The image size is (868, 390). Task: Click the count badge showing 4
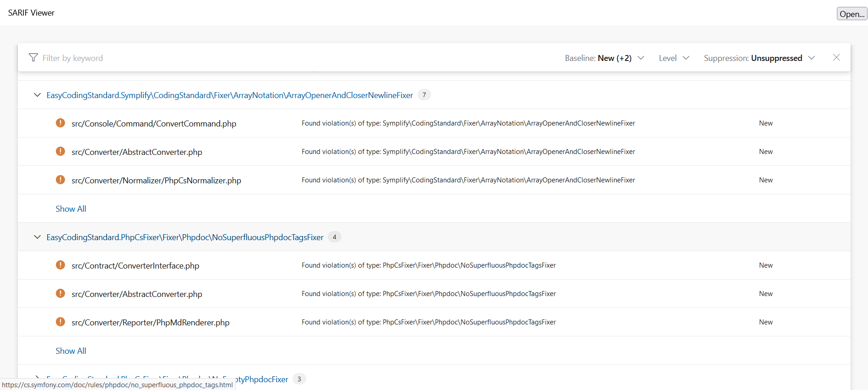pos(334,237)
